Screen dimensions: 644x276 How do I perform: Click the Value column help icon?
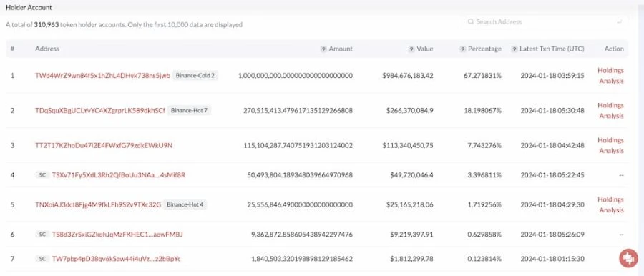(411, 49)
